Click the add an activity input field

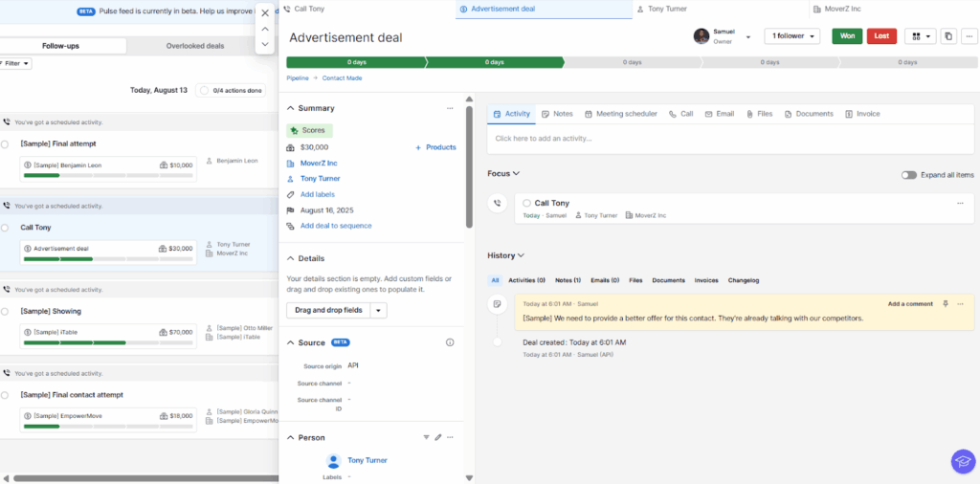click(x=729, y=139)
